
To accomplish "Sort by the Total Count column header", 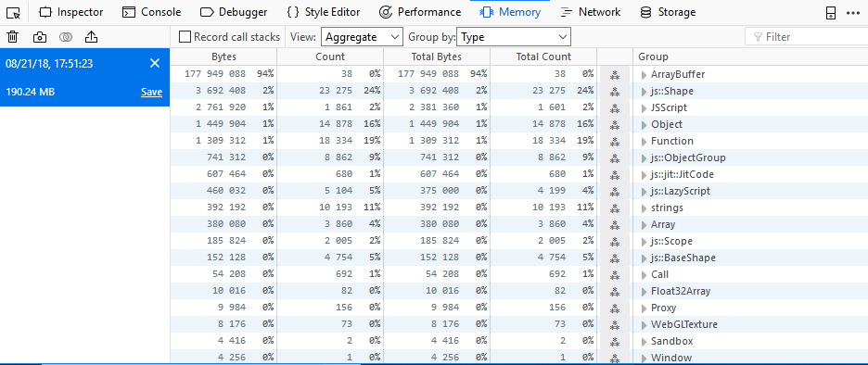I will coord(543,57).
